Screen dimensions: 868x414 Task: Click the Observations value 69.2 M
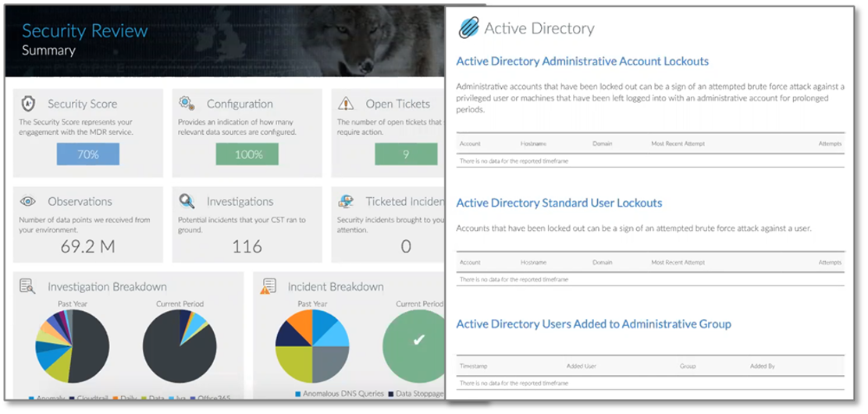pyautogui.click(x=88, y=246)
